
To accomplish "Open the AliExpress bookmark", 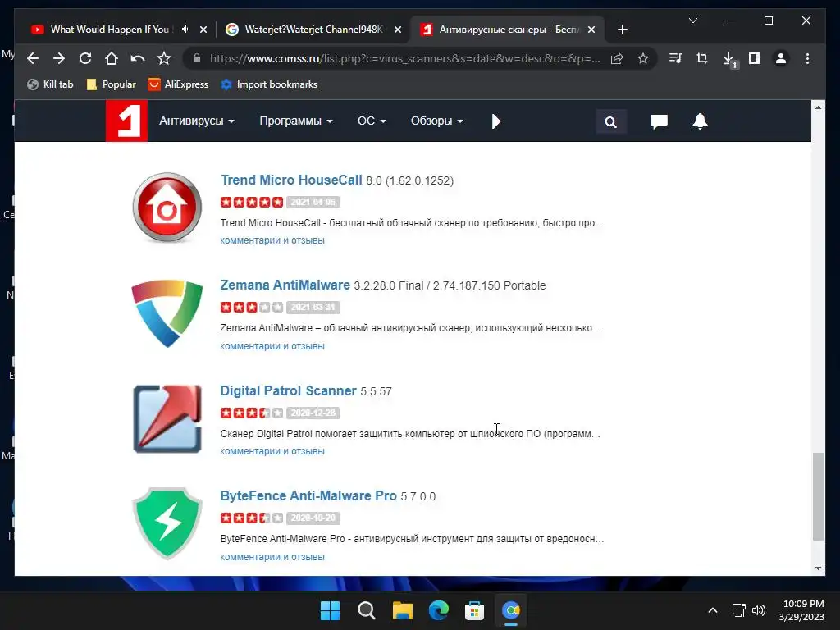I will tap(178, 84).
